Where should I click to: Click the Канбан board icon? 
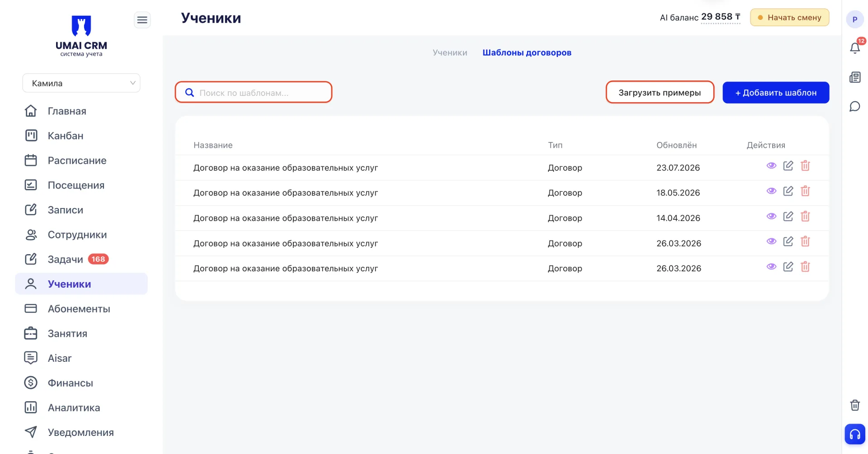[x=31, y=136]
